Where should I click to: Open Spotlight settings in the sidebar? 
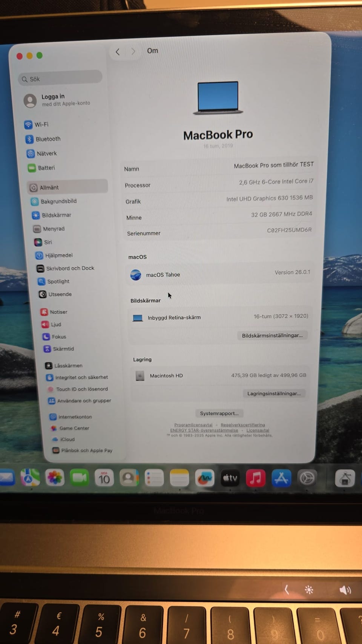click(54, 281)
